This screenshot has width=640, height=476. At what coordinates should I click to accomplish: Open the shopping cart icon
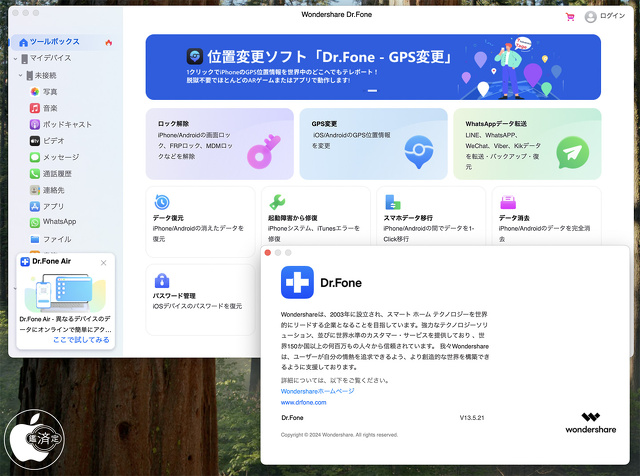pyautogui.click(x=570, y=17)
